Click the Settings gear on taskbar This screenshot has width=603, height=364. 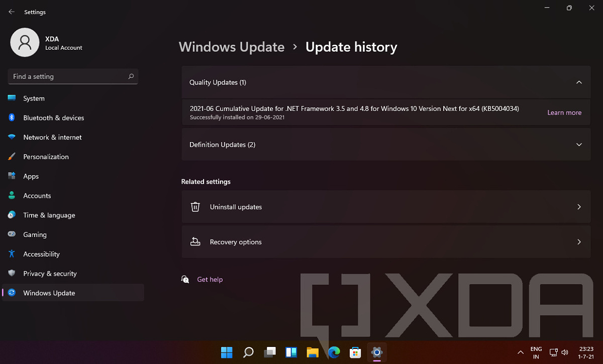click(x=377, y=352)
